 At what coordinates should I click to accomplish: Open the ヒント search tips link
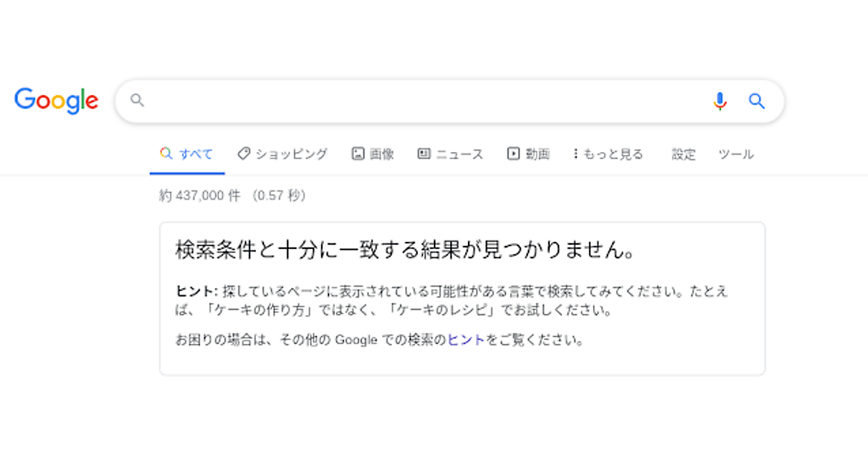(x=466, y=340)
